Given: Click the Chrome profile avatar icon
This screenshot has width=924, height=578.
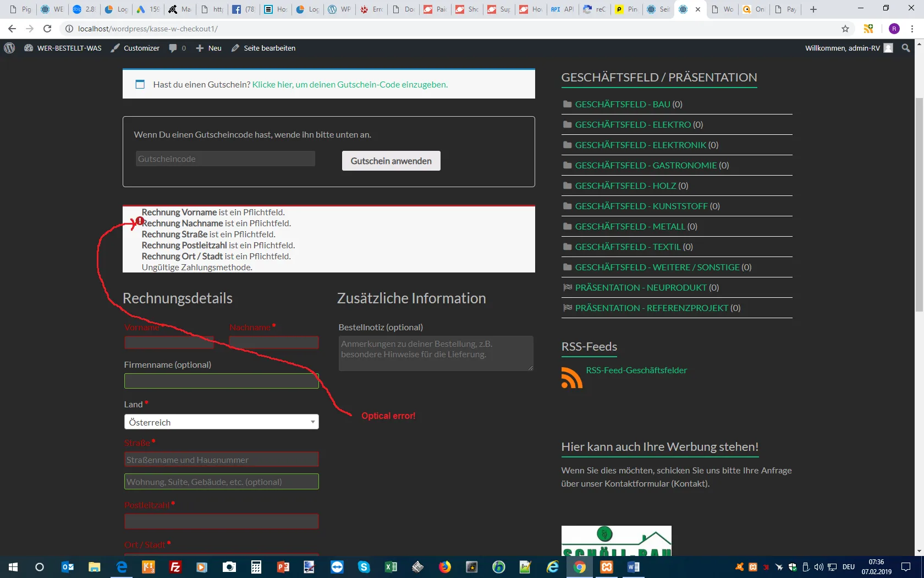Looking at the screenshot, I should tap(894, 29).
